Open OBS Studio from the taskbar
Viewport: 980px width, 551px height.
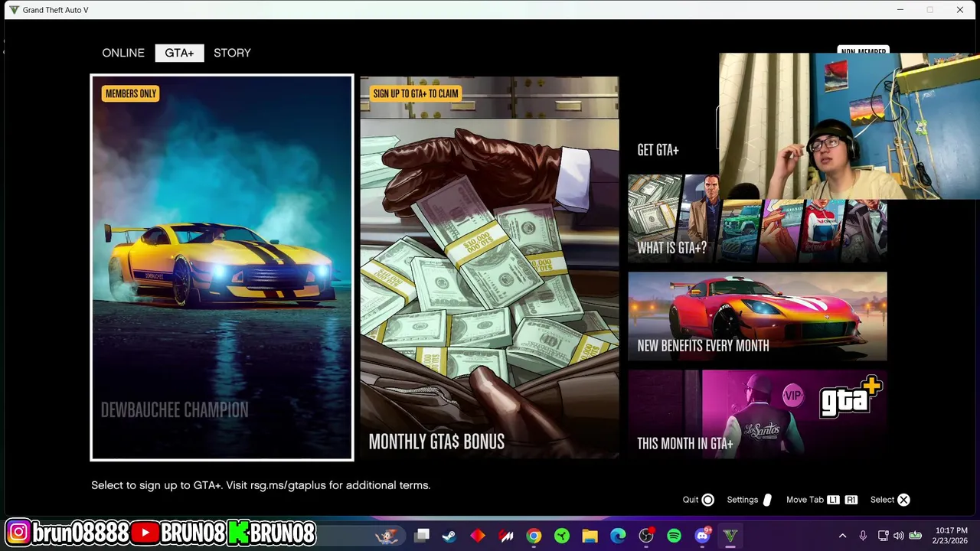(646, 536)
